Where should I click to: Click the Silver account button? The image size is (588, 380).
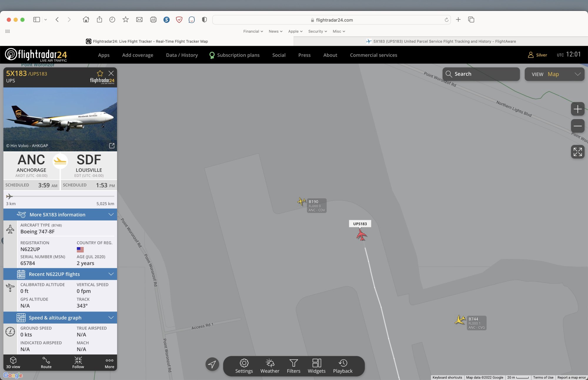click(x=537, y=55)
